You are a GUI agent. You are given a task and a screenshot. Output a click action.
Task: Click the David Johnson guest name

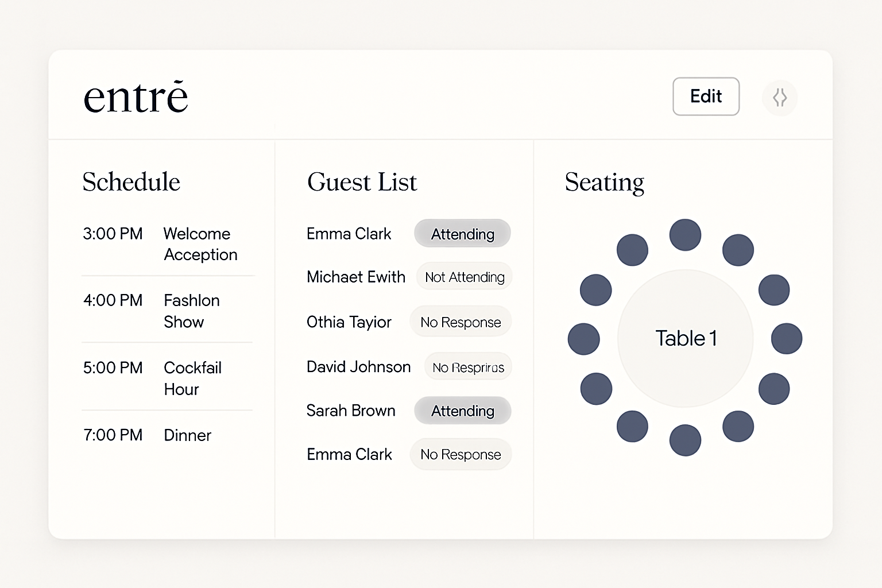tap(358, 367)
